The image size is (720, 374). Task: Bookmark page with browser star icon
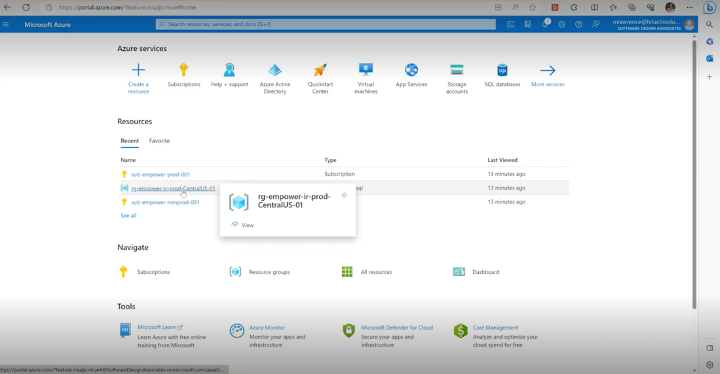coord(532,7)
